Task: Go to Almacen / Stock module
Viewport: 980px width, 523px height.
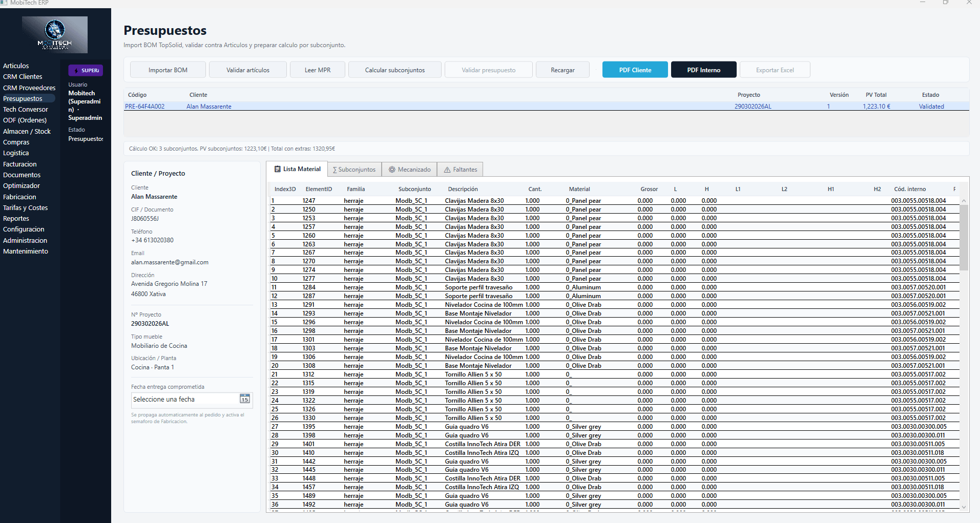Action: [x=27, y=132]
